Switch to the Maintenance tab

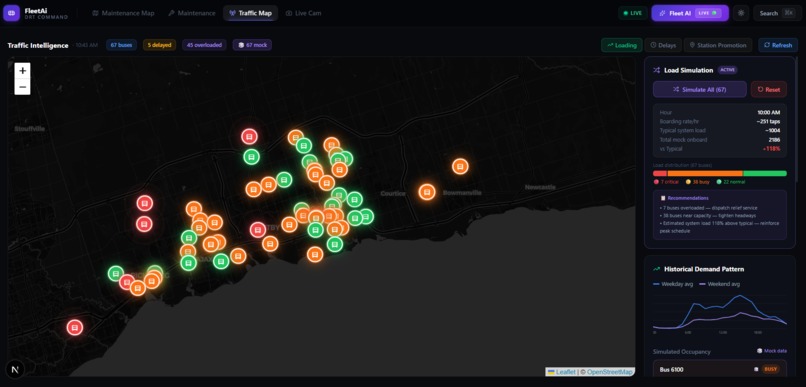(x=192, y=13)
